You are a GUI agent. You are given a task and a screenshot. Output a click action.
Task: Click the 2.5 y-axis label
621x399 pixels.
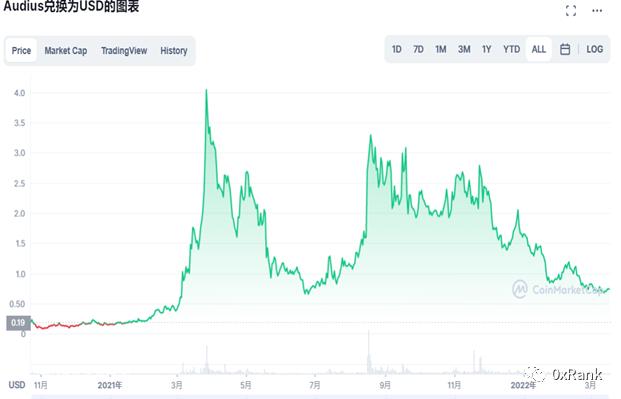[x=19, y=183]
